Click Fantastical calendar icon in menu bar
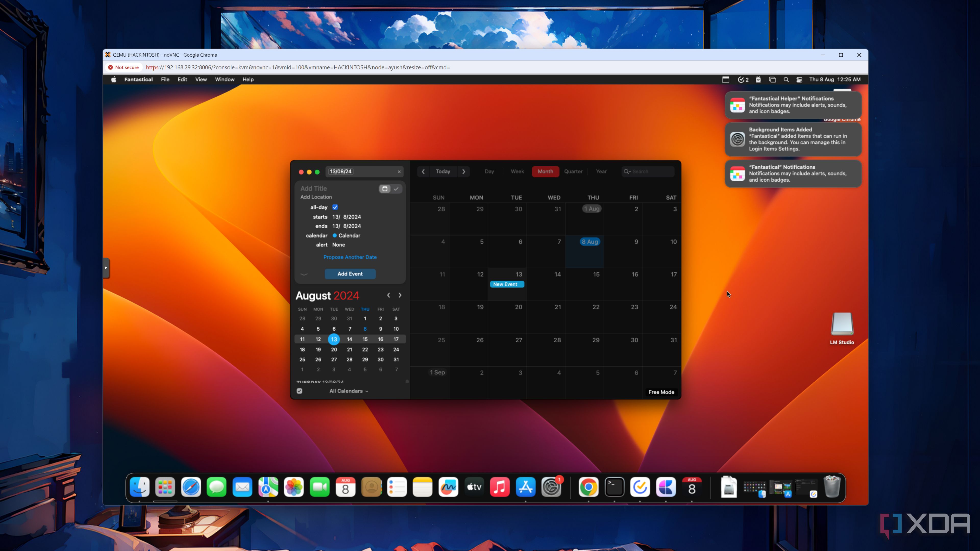 coord(726,80)
